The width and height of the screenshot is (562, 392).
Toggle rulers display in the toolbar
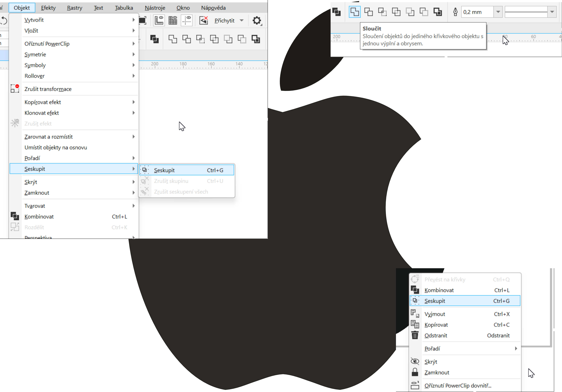(159, 21)
